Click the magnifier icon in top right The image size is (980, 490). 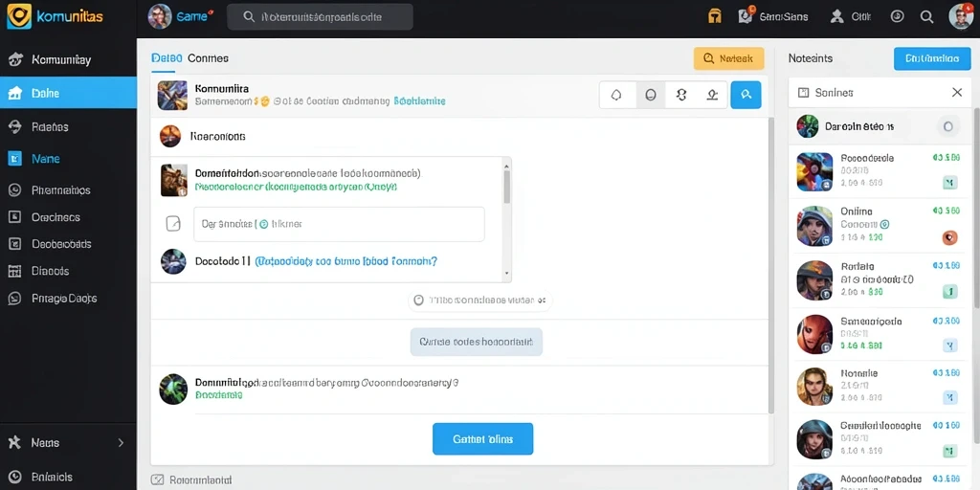[x=926, y=17]
